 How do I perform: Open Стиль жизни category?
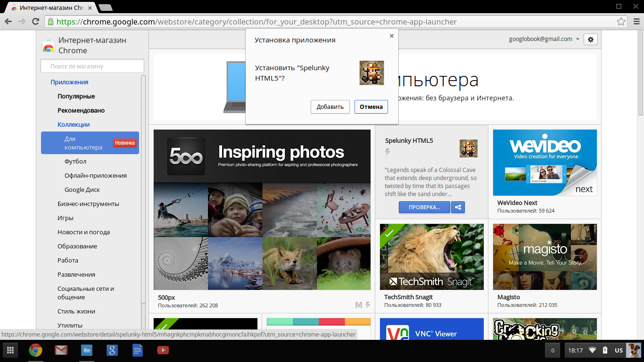point(76,311)
